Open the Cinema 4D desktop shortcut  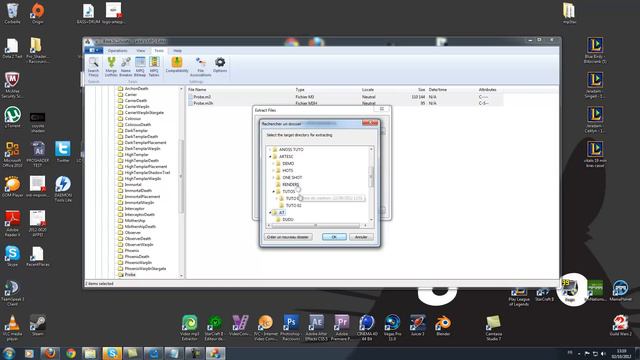click(x=367, y=327)
